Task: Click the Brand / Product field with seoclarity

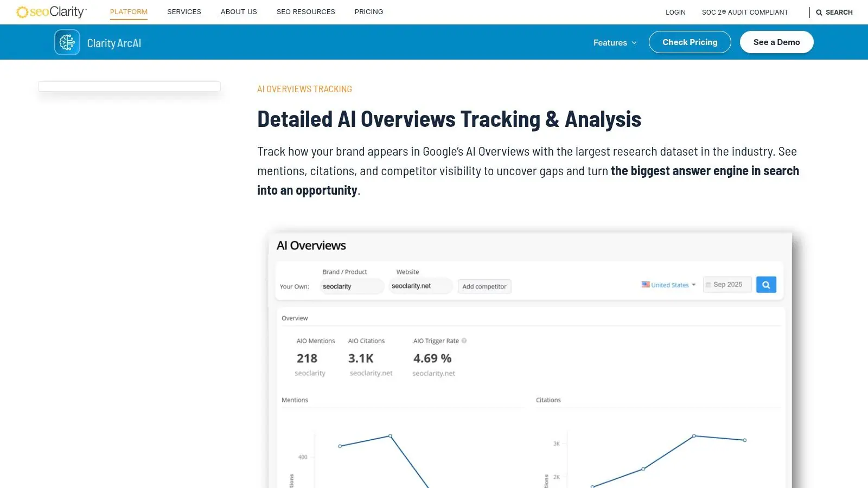Action: 352,286
